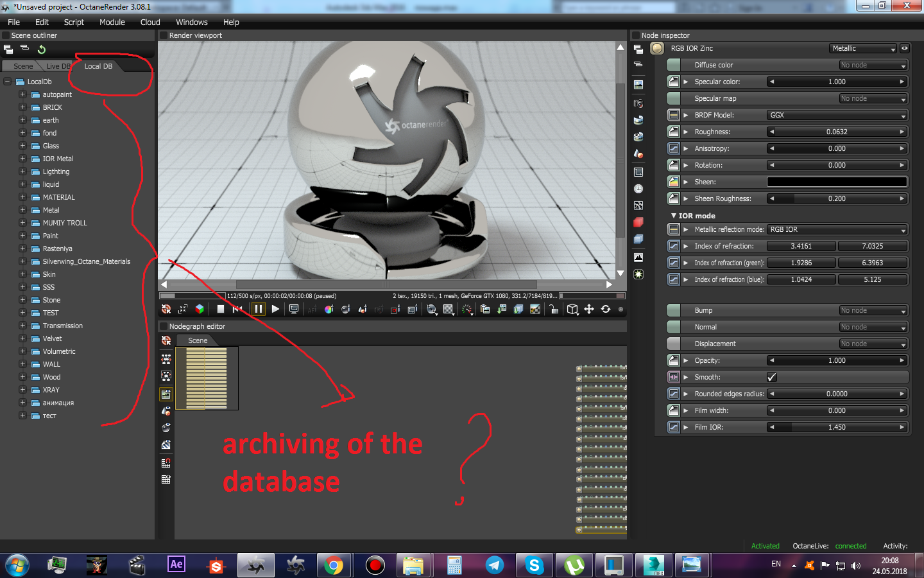The width and height of the screenshot is (924, 578).
Task: Open the Bump No node dropdown
Action: click(x=873, y=310)
